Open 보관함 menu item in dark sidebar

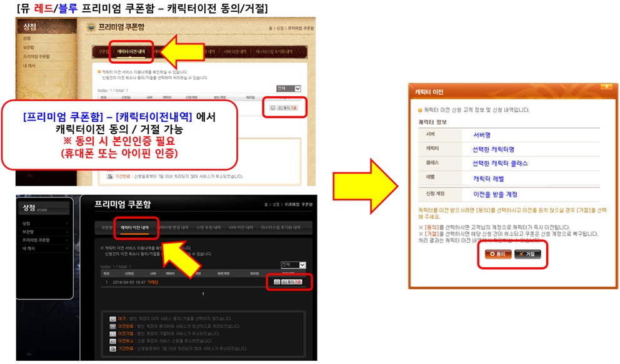(x=28, y=232)
